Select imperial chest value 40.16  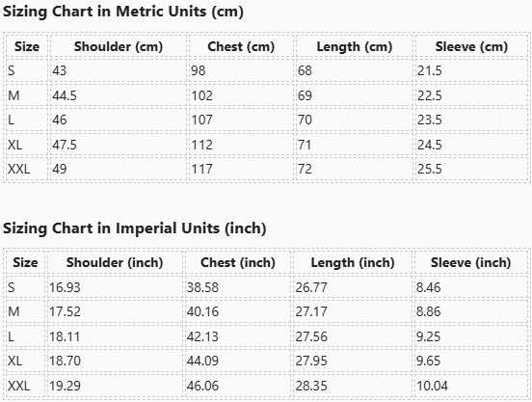pos(202,311)
